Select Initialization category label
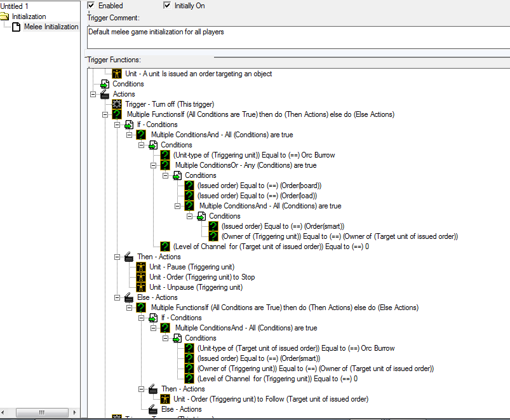Viewport: 510px width, 420px height. pyautogui.click(x=29, y=17)
